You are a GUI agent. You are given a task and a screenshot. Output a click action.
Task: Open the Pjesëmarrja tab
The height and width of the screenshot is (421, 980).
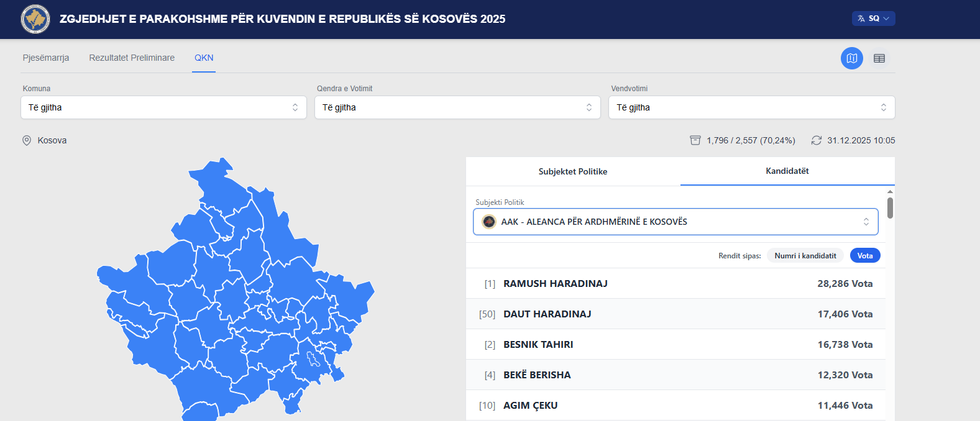[x=46, y=57]
